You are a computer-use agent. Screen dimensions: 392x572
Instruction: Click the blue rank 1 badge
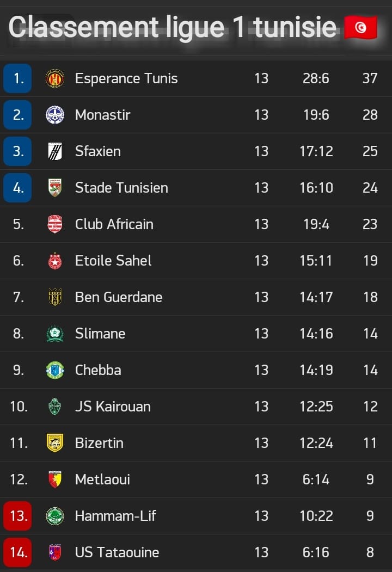coord(17,78)
